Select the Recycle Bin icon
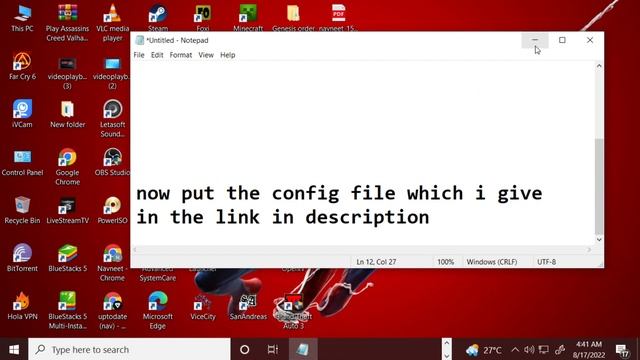This screenshot has height=360, width=640. coord(22,210)
